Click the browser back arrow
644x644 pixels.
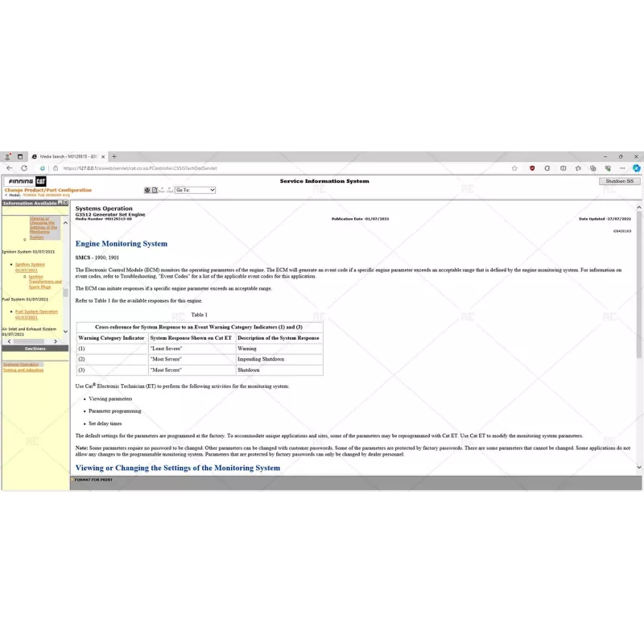pos(9,168)
